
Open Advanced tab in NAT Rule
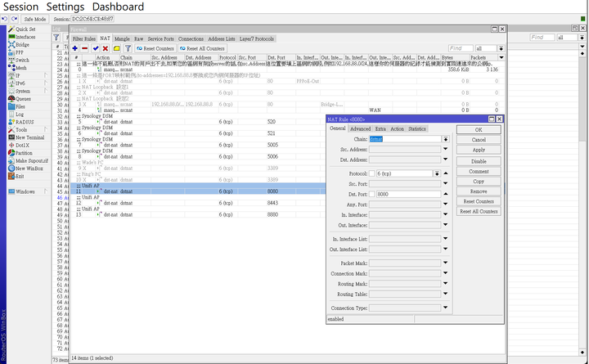click(360, 129)
